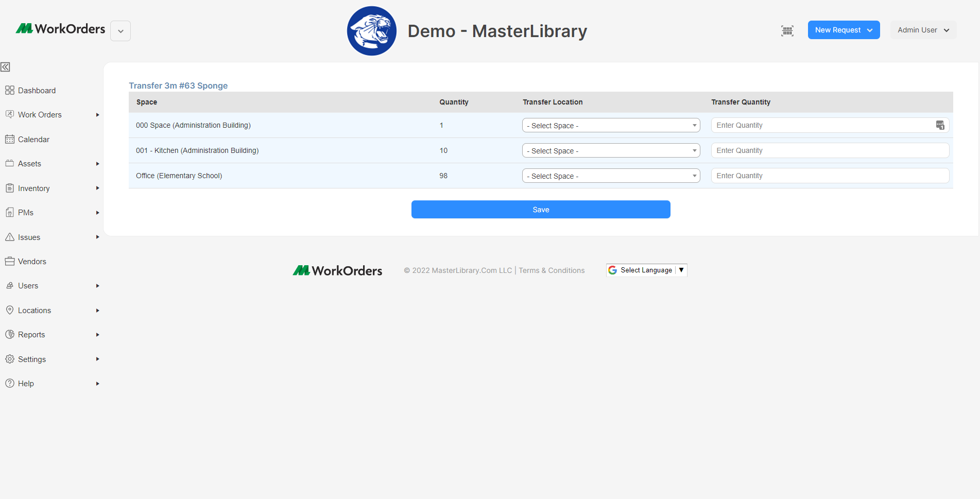The image size is (980, 499).
Task: Expand the Locations submenu arrow
Action: pyautogui.click(x=97, y=311)
